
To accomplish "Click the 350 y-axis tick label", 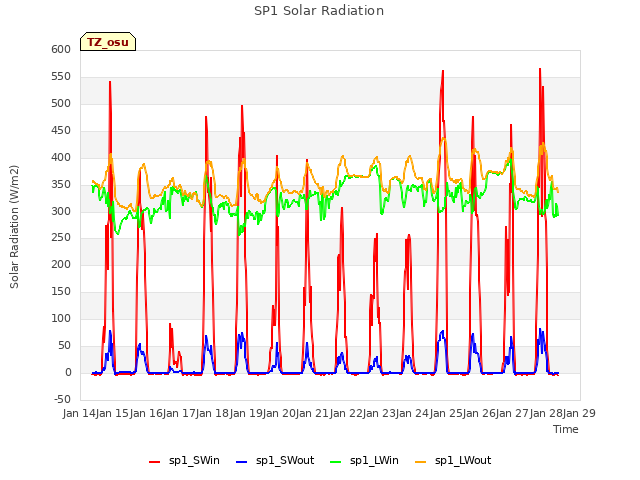I will [61, 184].
